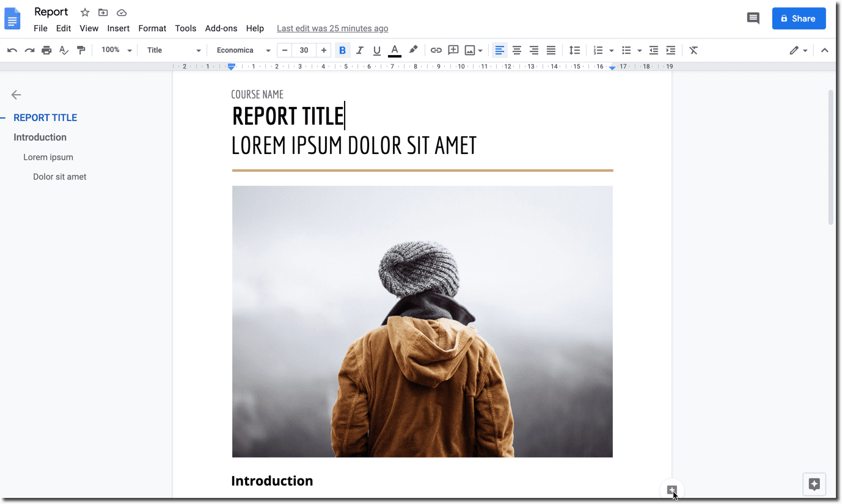
Task: Open numbered list style dropdown arrow
Action: pos(611,51)
